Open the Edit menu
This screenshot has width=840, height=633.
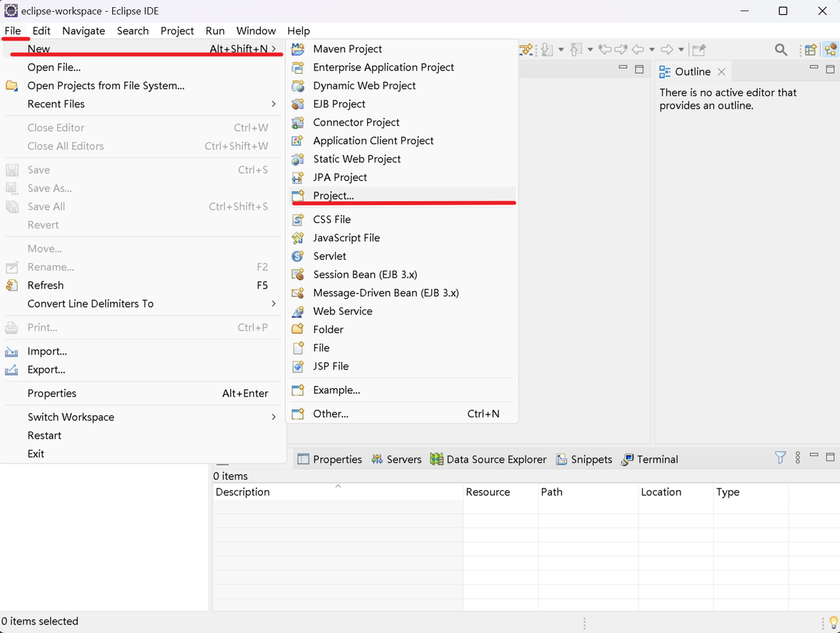tap(41, 31)
